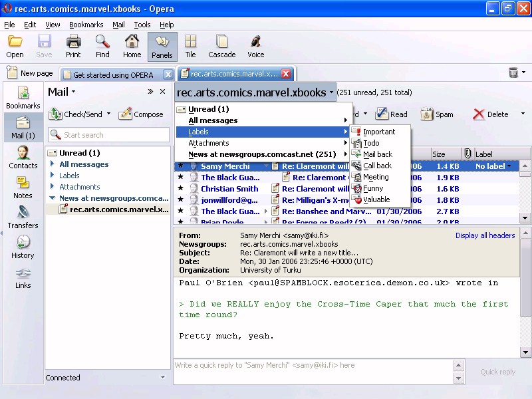Click Display all headers link
The image size is (532, 399).
(485, 235)
